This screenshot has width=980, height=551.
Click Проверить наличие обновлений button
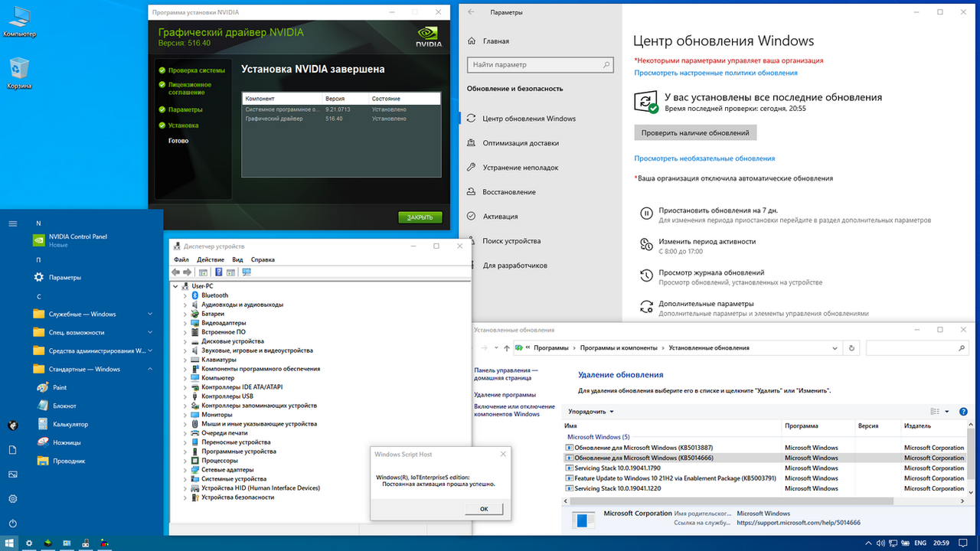click(695, 133)
